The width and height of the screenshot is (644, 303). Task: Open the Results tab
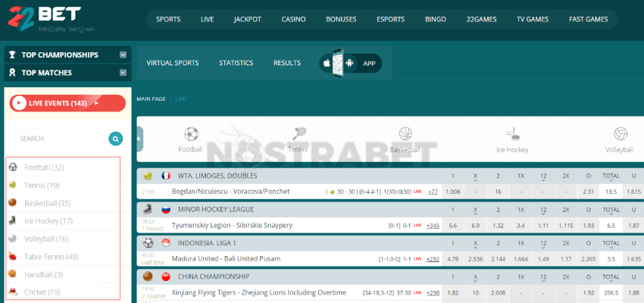pos(287,63)
